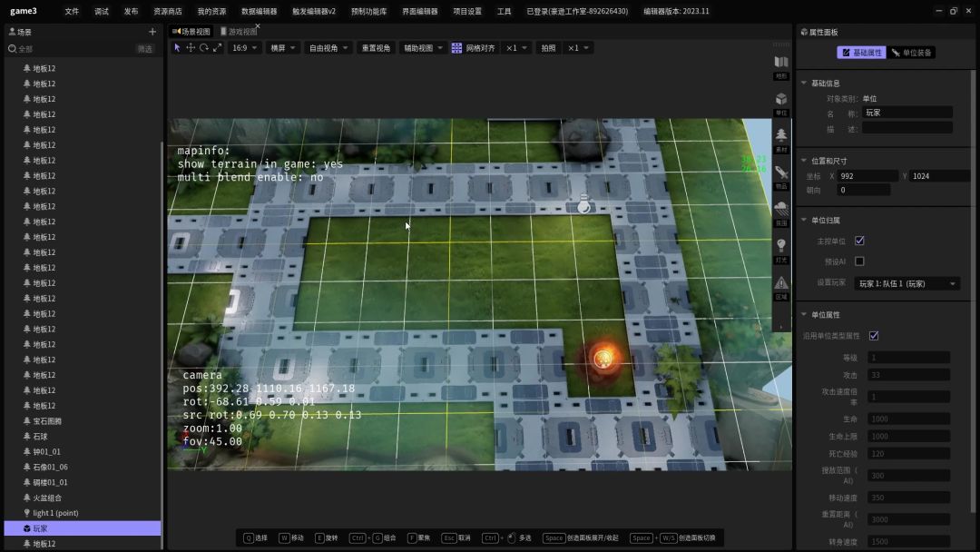Uncheck the 主控单位 checkbox
This screenshot has height=552, width=980.
pyautogui.click(x=859, y=241)
